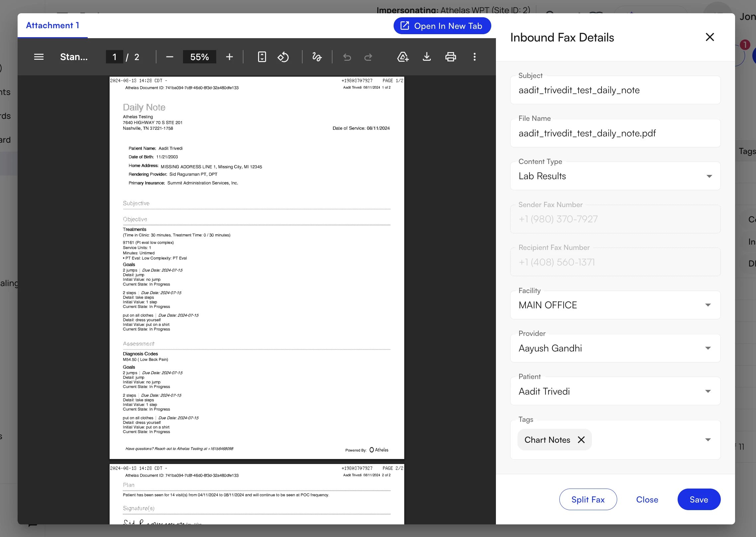Click the Close button in the panel footer
This screenshot has height=537, width=756.
click(x=647, y=499)
